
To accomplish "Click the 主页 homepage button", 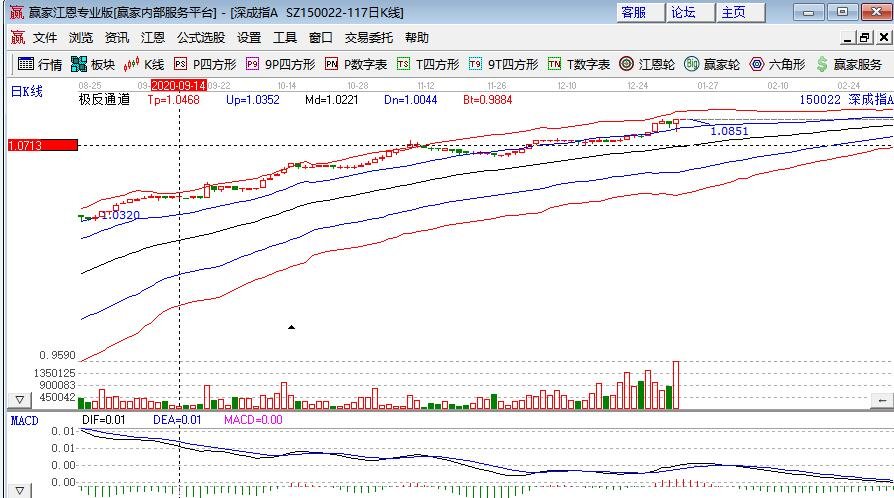I will (x=741, y=12).
